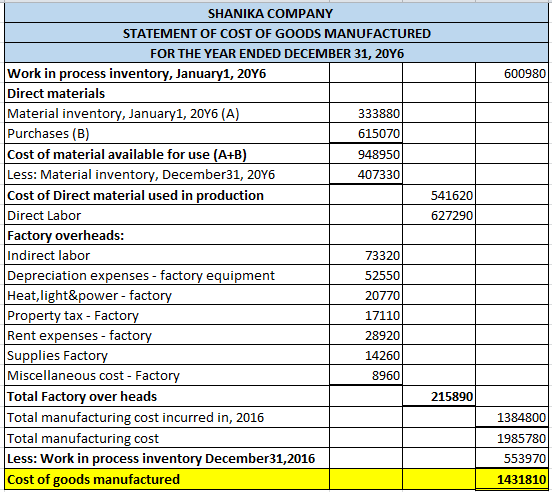552x492 pixels.
Task: Click the value 20770
Action: point(382,296)
